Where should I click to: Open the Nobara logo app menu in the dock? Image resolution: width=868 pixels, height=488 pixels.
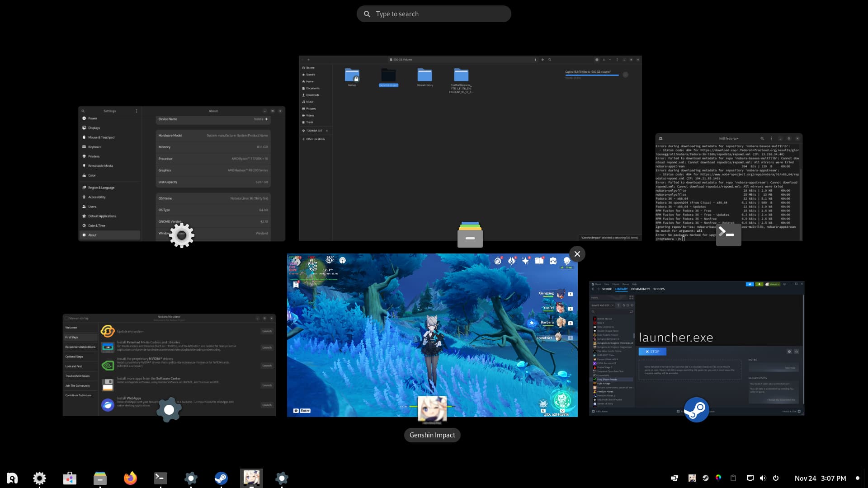click(x=12, y=478)
